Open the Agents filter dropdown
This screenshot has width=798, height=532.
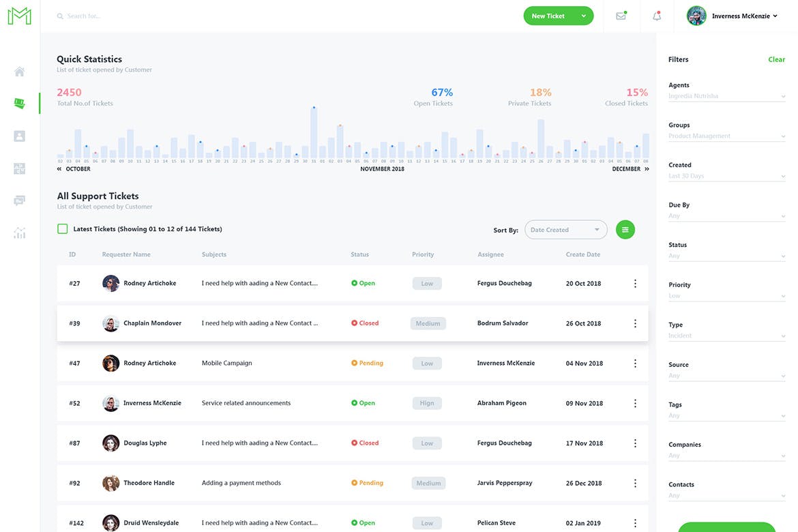click(x=726, y=96)
